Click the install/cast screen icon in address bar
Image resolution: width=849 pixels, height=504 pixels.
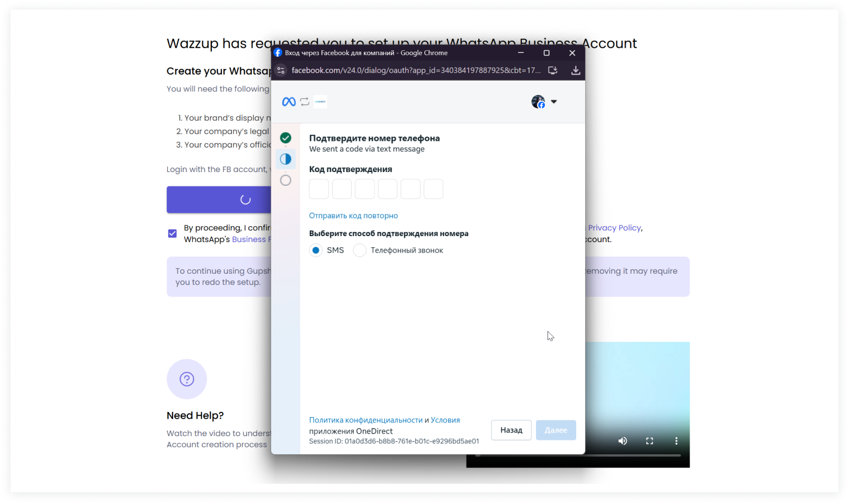(553, 70)
